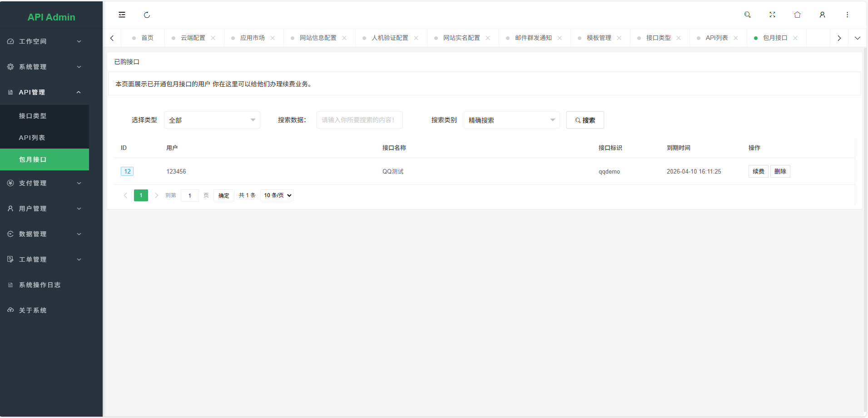Viewport: 868px width, 418px height.
Task: Open the 选择类型 dropdown showing 全部
Action: click(212, 119)
